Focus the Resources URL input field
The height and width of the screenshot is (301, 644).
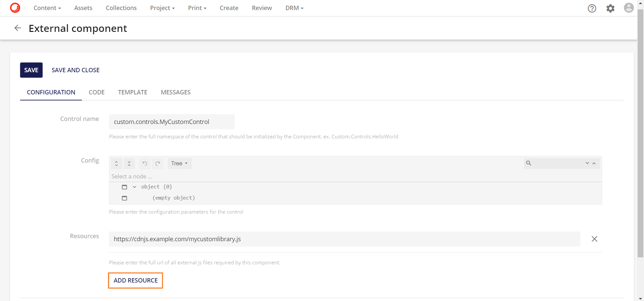pyautogui.click(x=344, y=239)
